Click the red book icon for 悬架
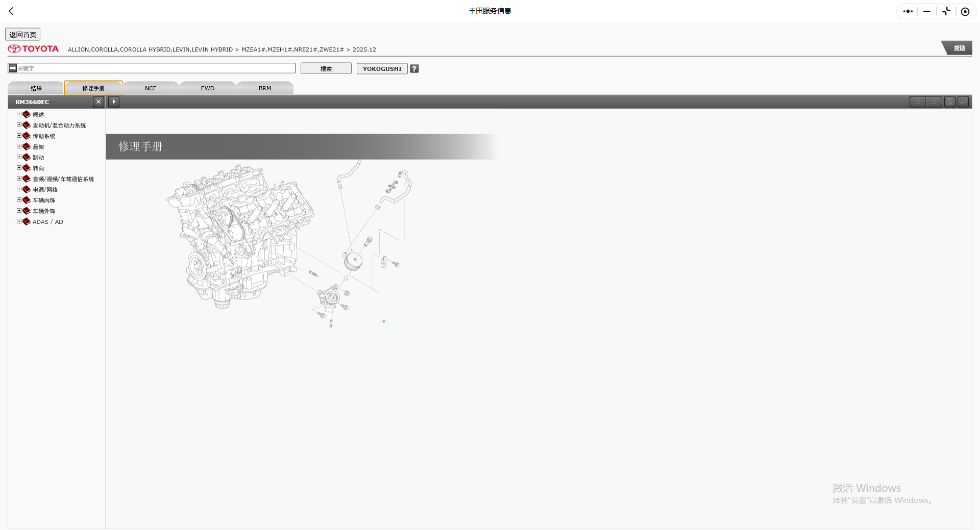The height and width of the screenshot is (530, 980). pos(27,146)
